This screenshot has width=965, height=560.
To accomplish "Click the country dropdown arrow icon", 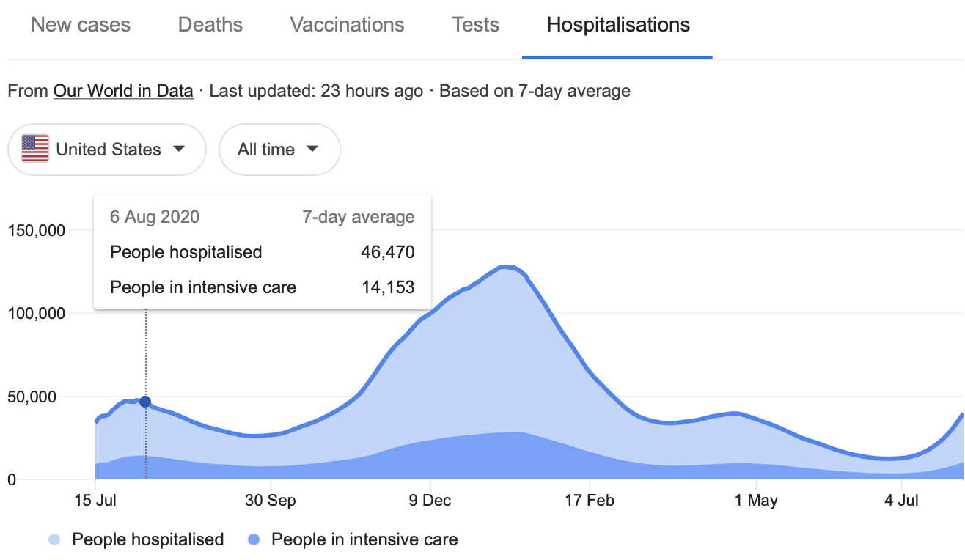I will pos(178,149).
